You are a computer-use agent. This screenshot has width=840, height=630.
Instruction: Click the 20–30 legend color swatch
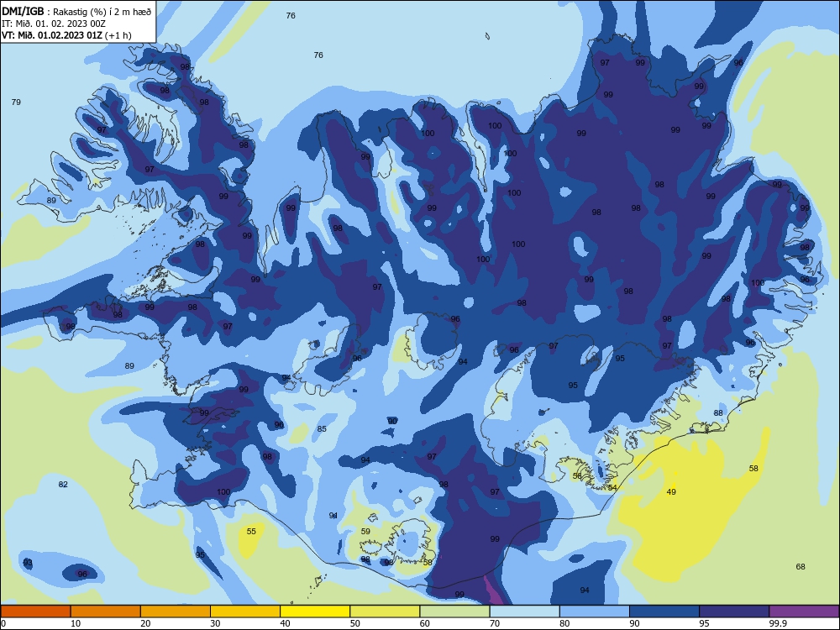(x=176, y=612)
